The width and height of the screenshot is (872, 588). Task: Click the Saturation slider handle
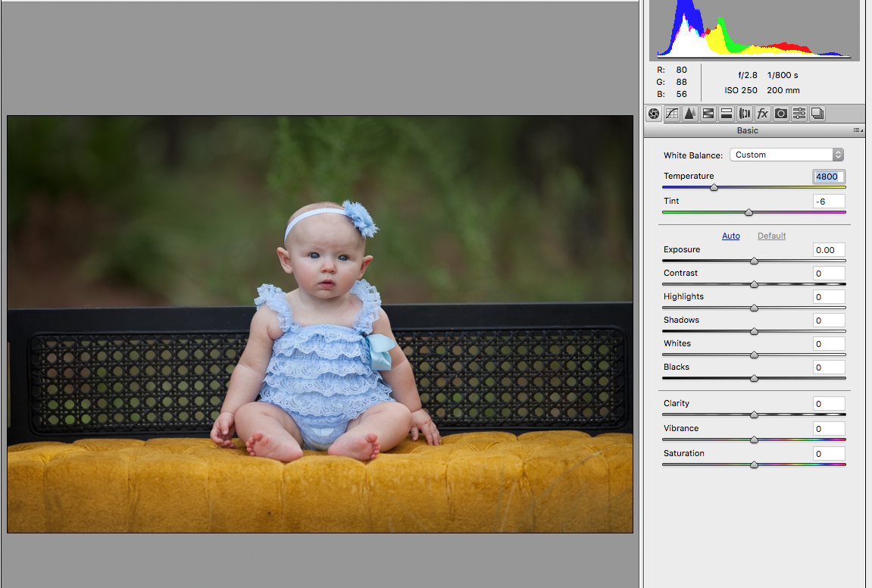click(x=754, y=464)
